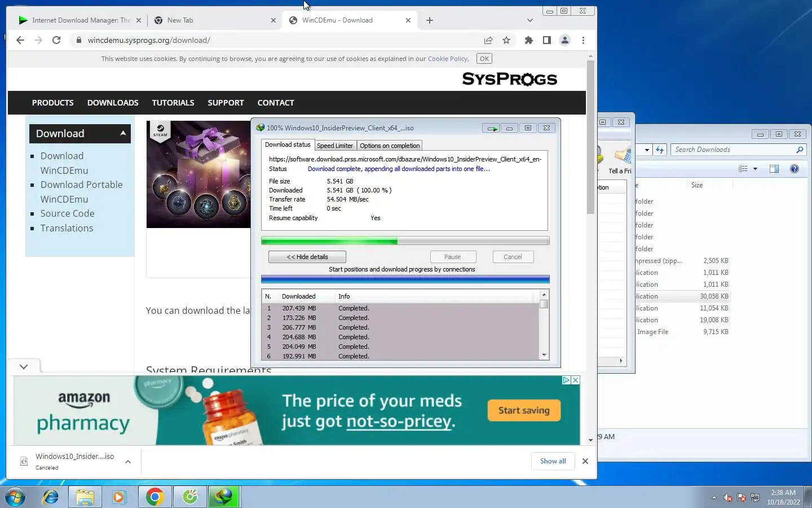The image size is (812, 508).
Task: Open Explorer view options dropdown arrow
Action: (x=755, y=169)
